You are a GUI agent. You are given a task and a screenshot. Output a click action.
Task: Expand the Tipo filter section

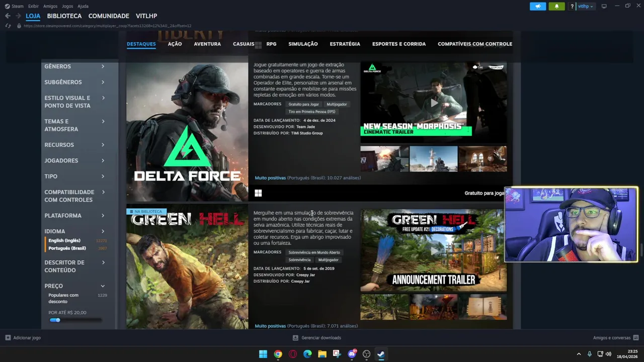pos(74,176)
